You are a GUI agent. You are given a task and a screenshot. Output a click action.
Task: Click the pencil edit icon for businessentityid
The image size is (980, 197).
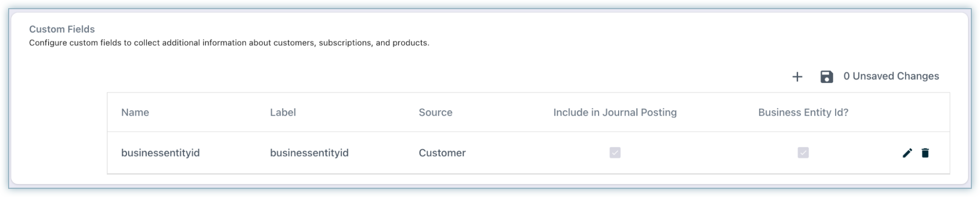tap(907, 153)
